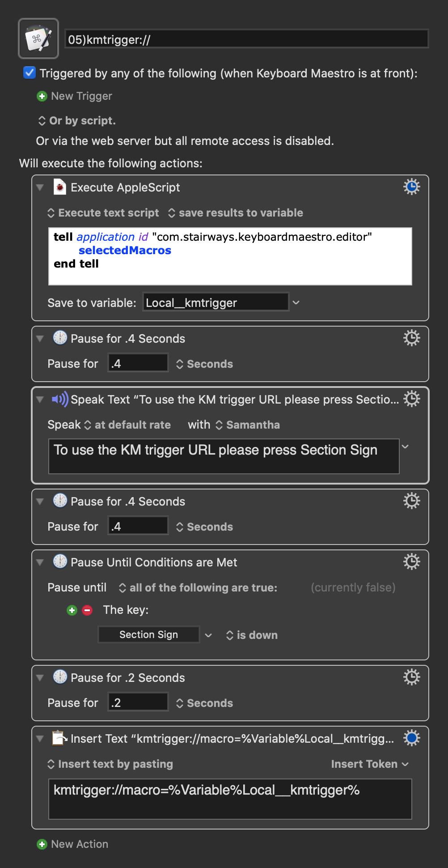This screenshot has width=448, height=868.
Task: Open the Insert Token menu
Action: [x=370, y=764]
